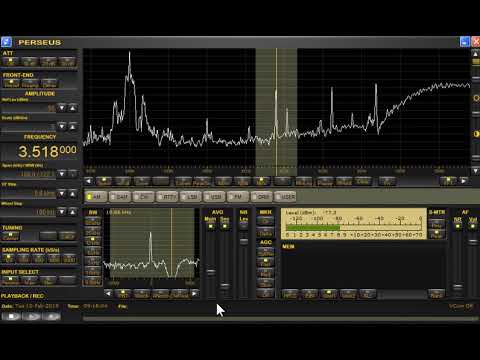Screen dimensions: 480x360
Task: Increase the amplitude reference level with up arrow
Action: coord(73,108)
